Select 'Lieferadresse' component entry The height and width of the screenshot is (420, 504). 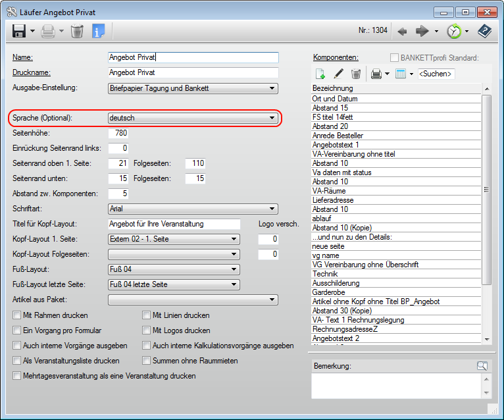[333, 199]
